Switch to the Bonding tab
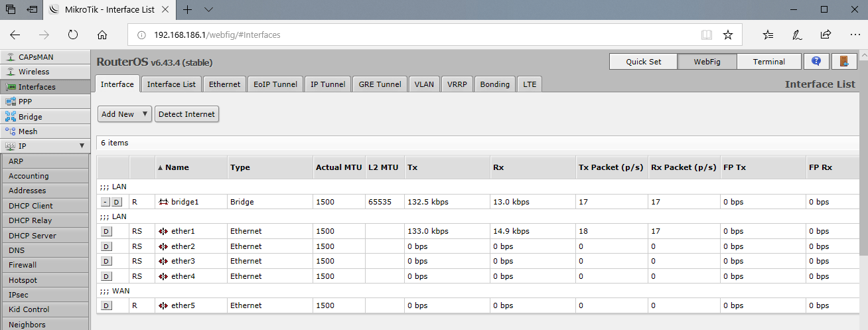868x330 pixels. (x=495, y=84)
